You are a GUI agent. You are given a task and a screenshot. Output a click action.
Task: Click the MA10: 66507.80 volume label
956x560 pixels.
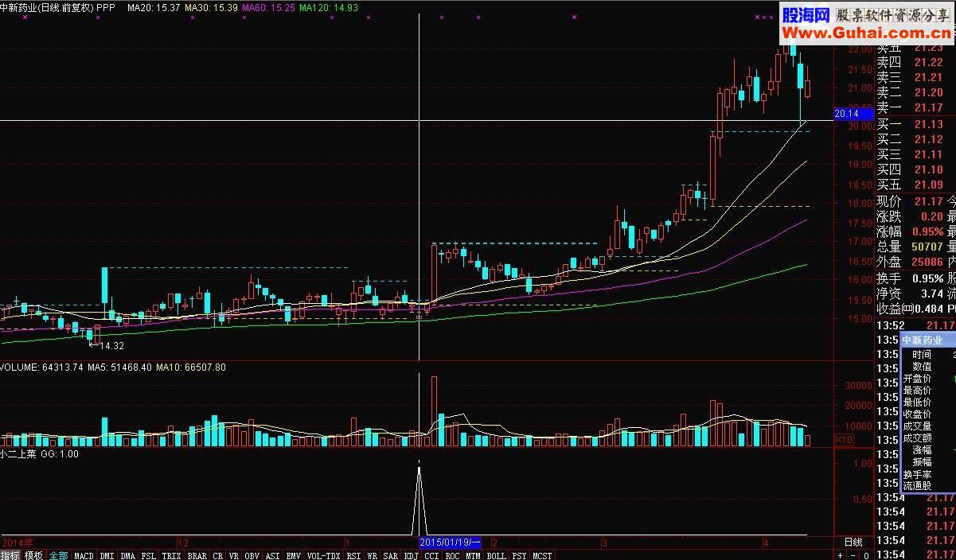[191, 367]
